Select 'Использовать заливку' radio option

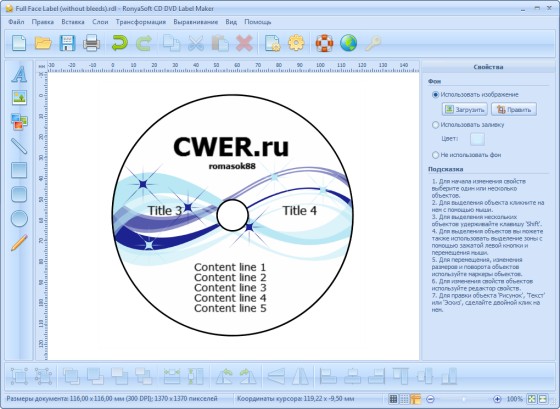[435, 125]
